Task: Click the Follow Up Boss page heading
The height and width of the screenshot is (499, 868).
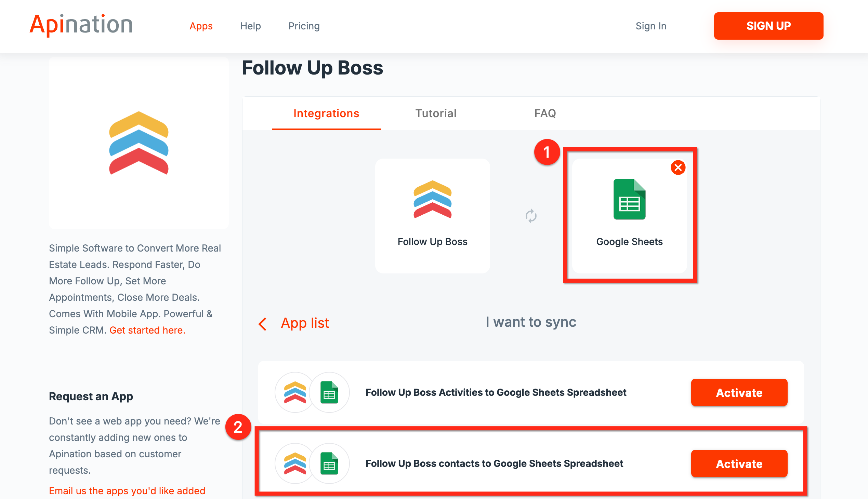Action: click(312, 68)
